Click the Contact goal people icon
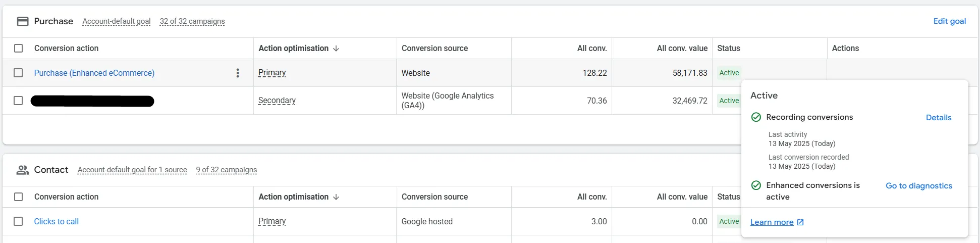This screenshot has width=980, height=243. [x=23, y=170]
